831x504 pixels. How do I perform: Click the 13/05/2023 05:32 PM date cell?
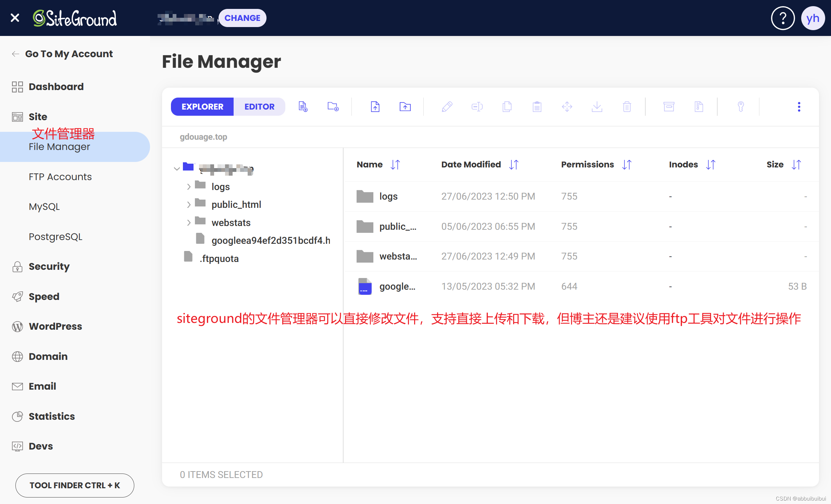tap(488, 287)
